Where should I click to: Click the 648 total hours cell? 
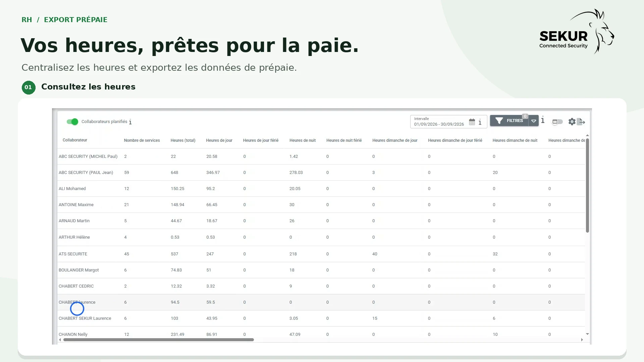(174, 173)
